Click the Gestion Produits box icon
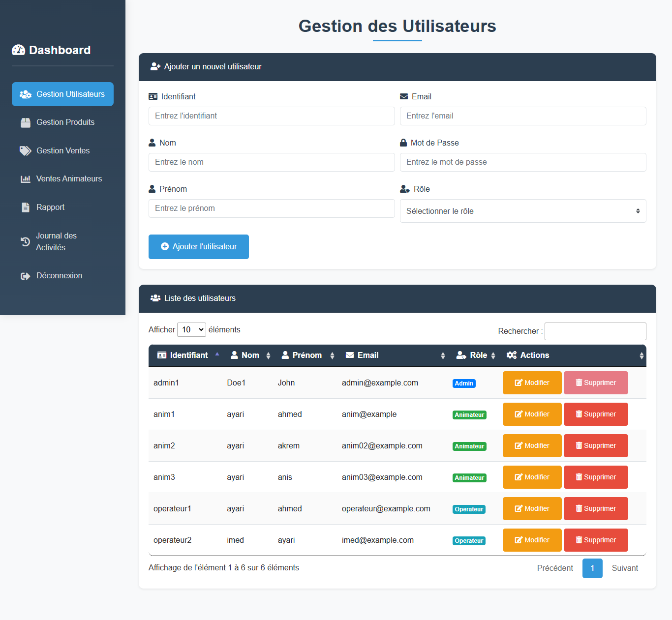 pos(26,122)
